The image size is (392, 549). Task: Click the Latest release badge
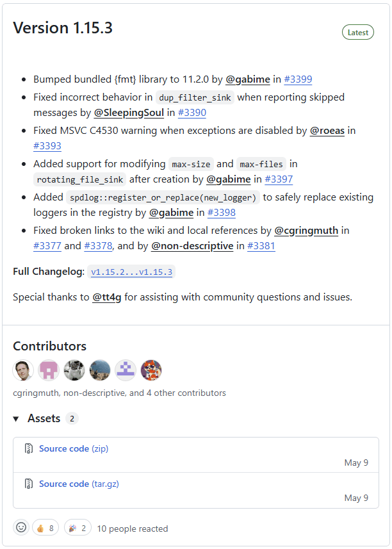357,32
